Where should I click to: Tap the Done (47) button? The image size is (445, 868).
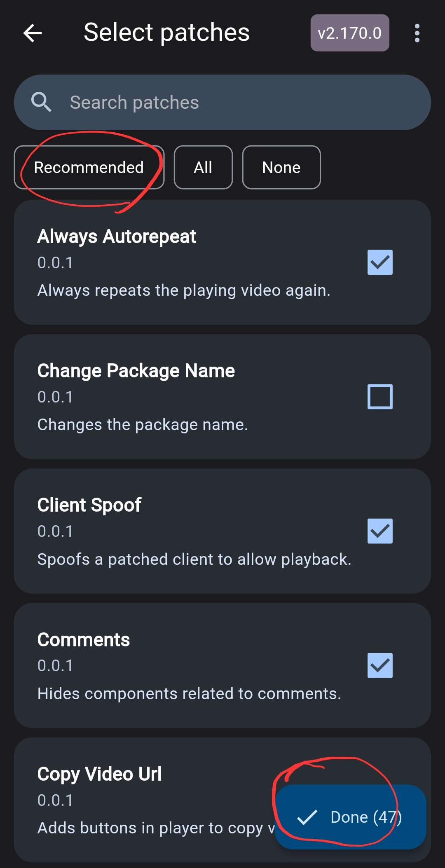pos(351,817)
